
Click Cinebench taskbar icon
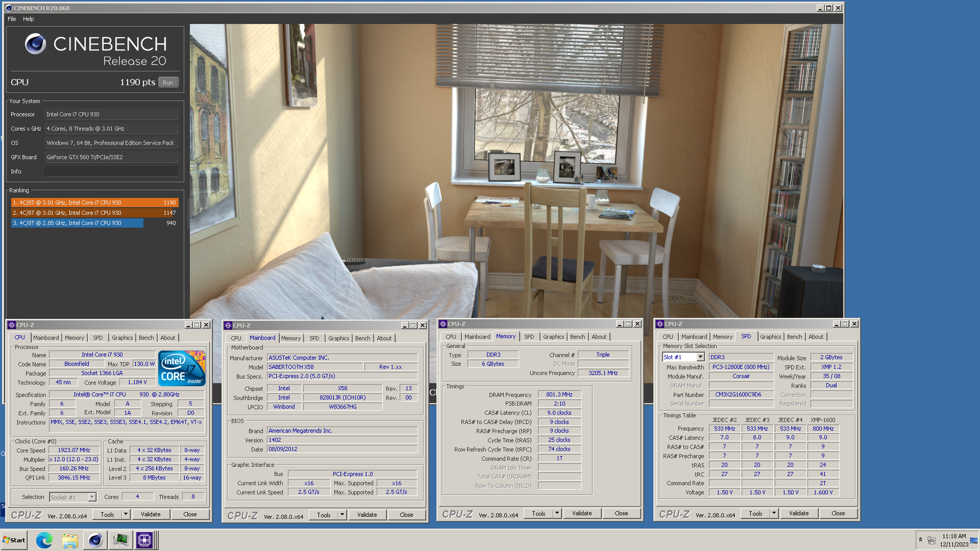pyautogui.click(x=95, y=540)
